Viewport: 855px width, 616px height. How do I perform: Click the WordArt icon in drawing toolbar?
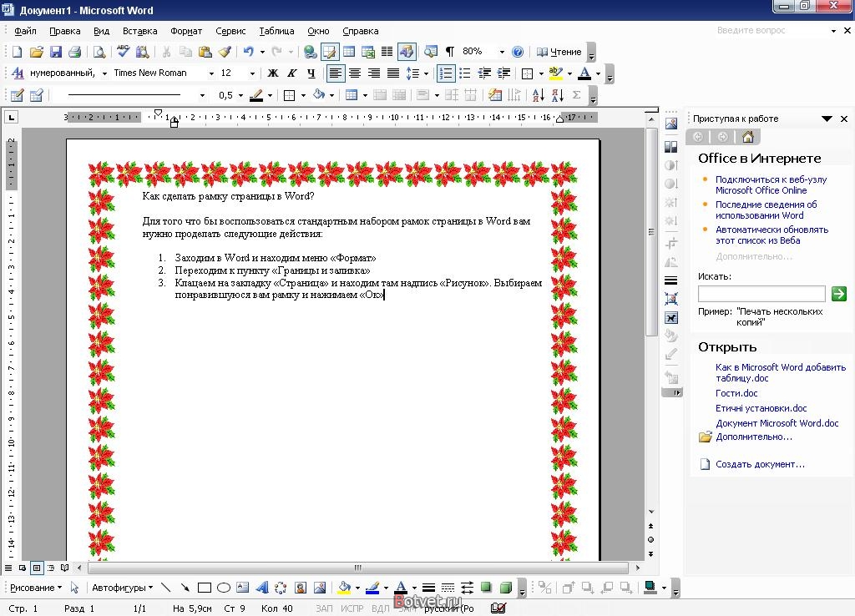tap(262, 587)
